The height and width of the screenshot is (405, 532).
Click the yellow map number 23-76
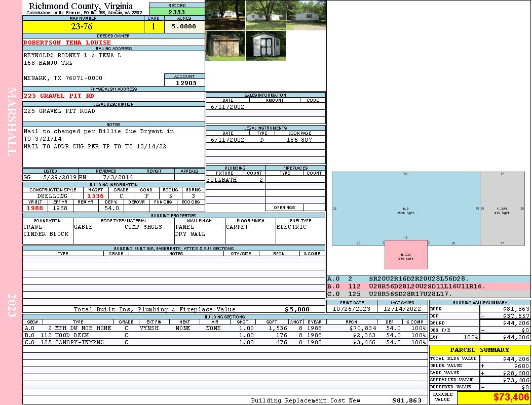click(82, 27)
